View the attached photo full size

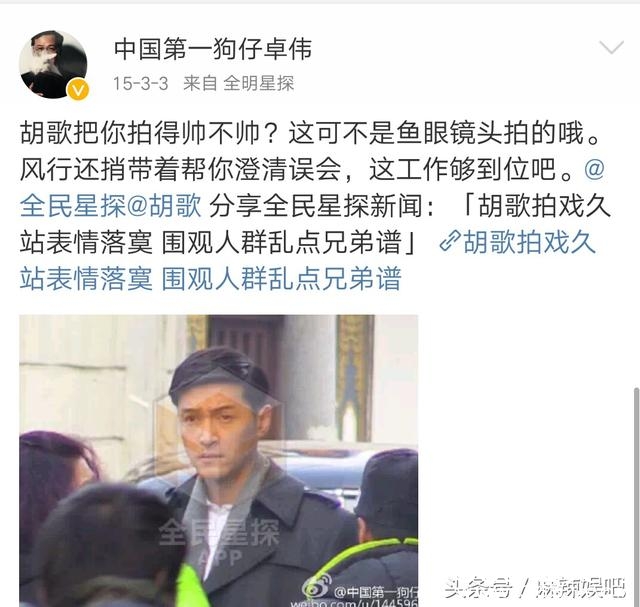pos(218,460)
